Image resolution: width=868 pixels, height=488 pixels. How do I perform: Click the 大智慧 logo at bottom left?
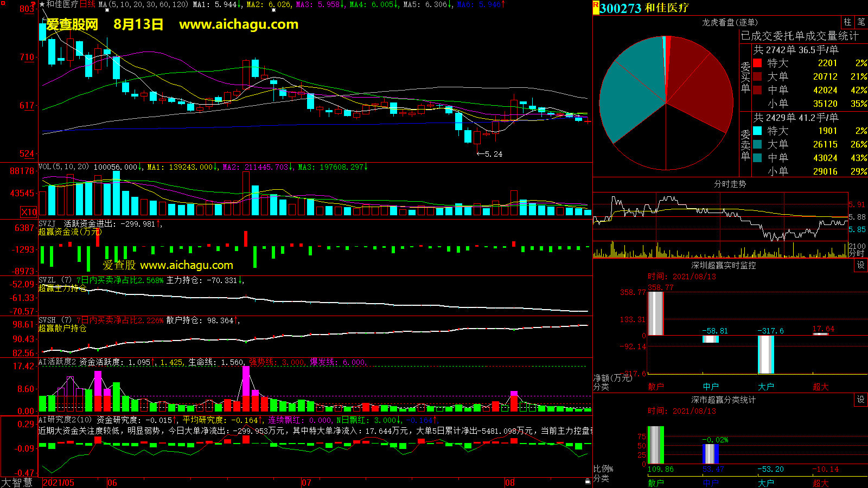click(x=17, y=483)
